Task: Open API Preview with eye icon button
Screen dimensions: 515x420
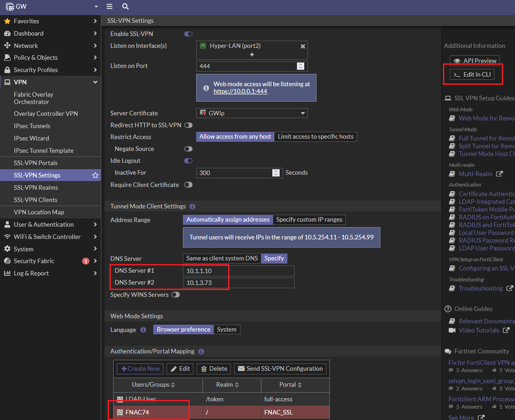Action: pyautogui.click(x=475, y=61)
